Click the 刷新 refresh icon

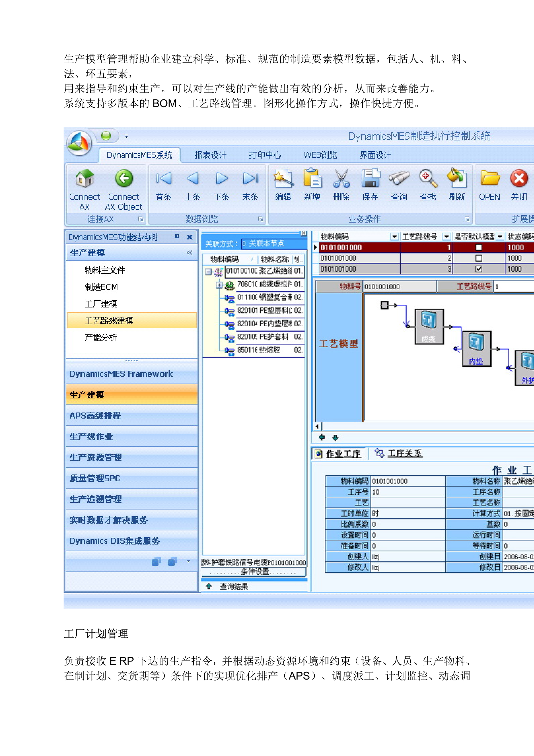pyautogui.click(x=457, y=178)
